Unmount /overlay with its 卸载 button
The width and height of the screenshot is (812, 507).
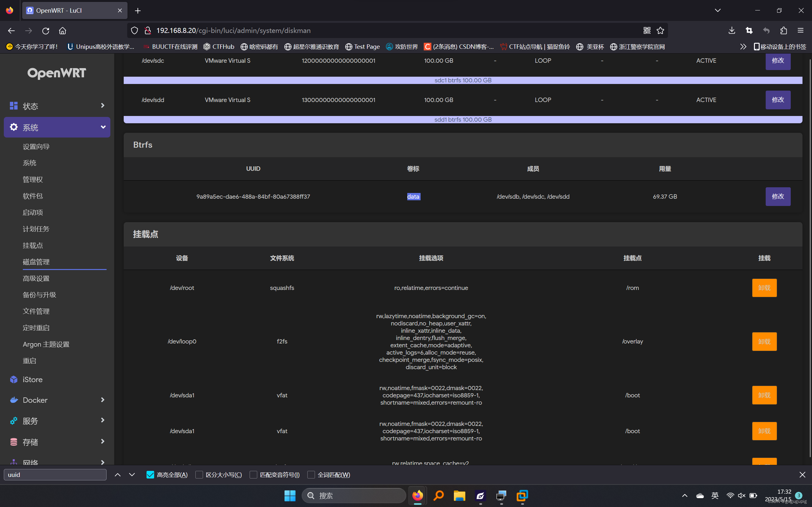(x=764, y=341)
